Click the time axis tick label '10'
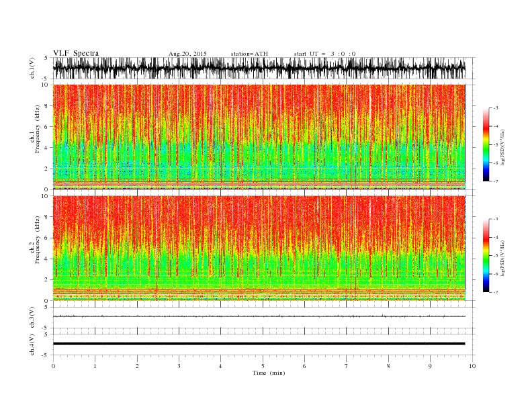 click(x=472, y=366)
